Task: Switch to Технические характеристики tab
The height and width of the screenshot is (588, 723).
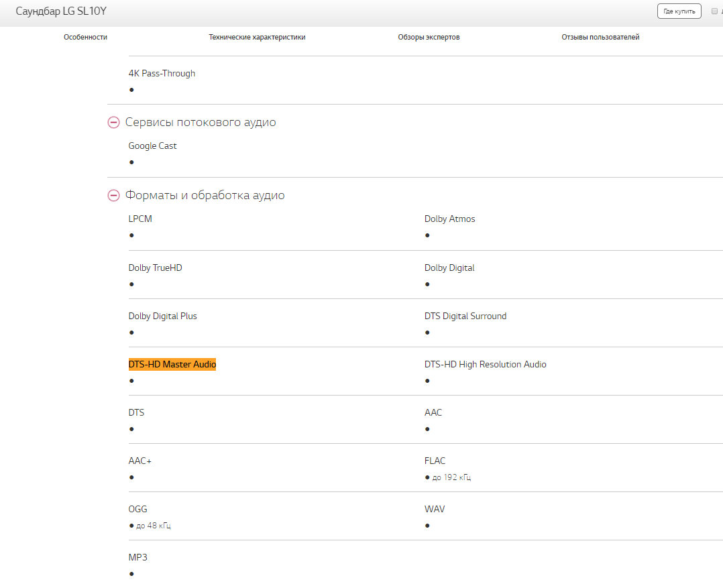Action: coord(257,38)
